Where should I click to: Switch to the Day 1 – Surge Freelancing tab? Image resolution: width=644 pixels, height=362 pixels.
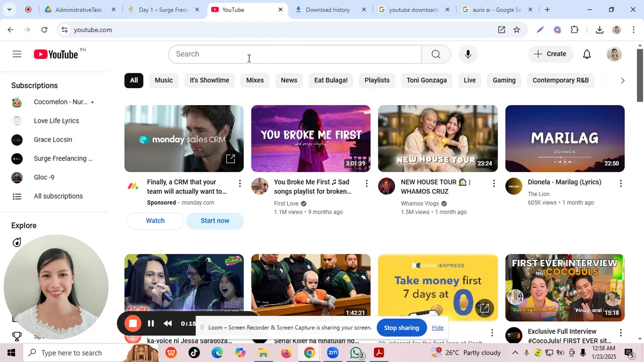point(163,10)
